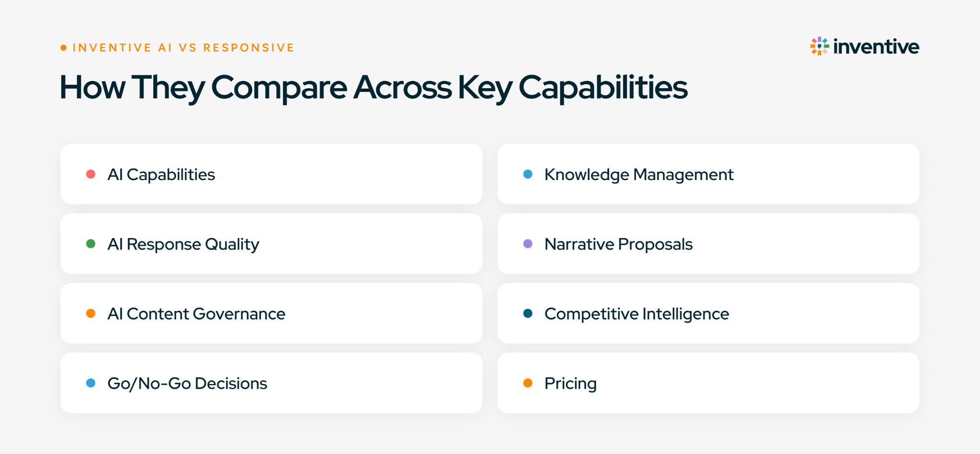Click the orange dot beside Pricing

click(x=528, y=383)
